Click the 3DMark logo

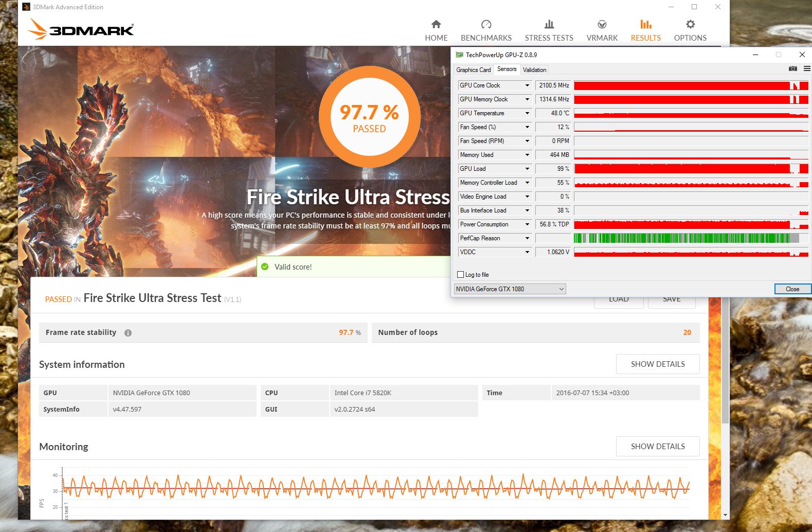point(81,29)
